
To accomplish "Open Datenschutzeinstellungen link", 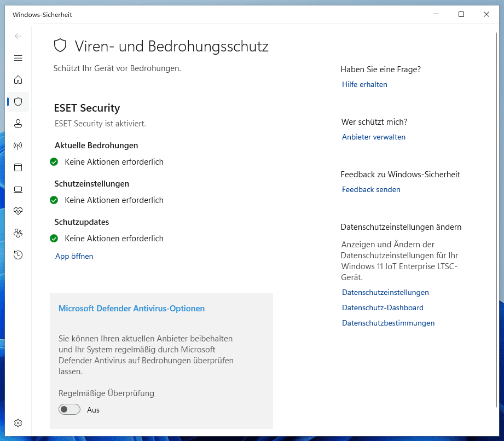I will [x=385, y=292].
